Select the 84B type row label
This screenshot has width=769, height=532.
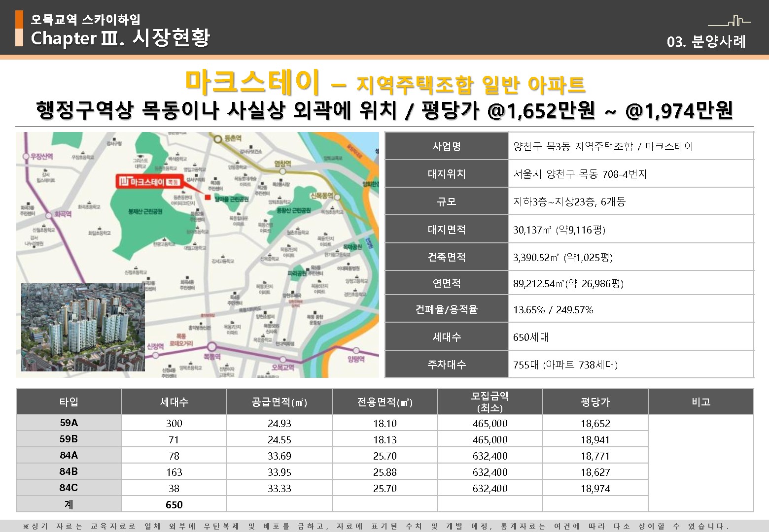click(x=69, y=471)
